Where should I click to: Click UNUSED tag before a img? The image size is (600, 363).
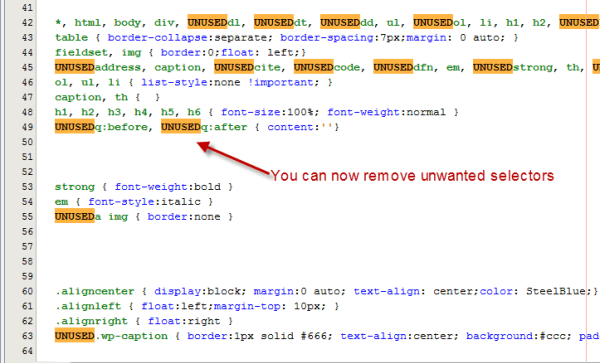click(74, 216)
